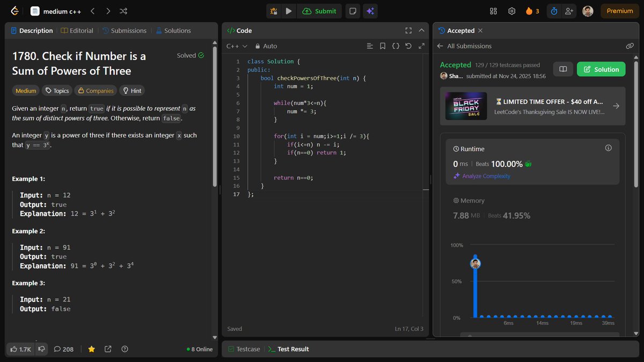Click the AI sparkles assistant icon
Viewport: 644px width, 362px height.
click(x=370, y=11)
